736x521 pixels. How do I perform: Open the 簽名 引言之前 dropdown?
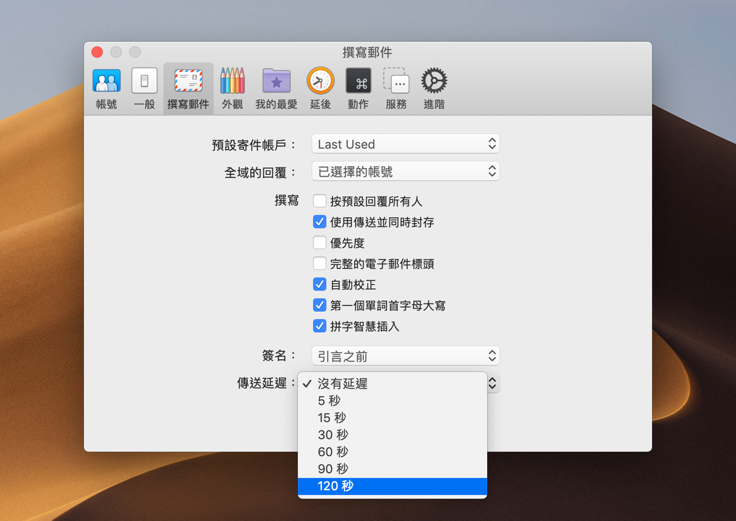coord(406,356)
